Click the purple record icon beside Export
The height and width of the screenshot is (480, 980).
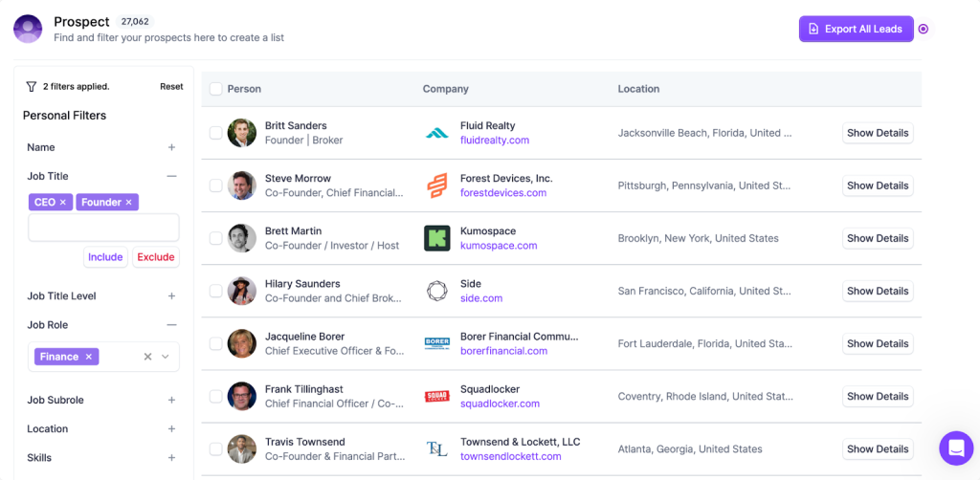point(924,29)
